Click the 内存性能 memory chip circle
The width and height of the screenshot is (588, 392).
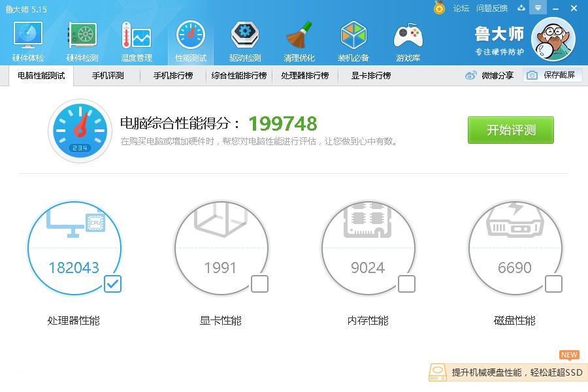click(x=368, y=248)
